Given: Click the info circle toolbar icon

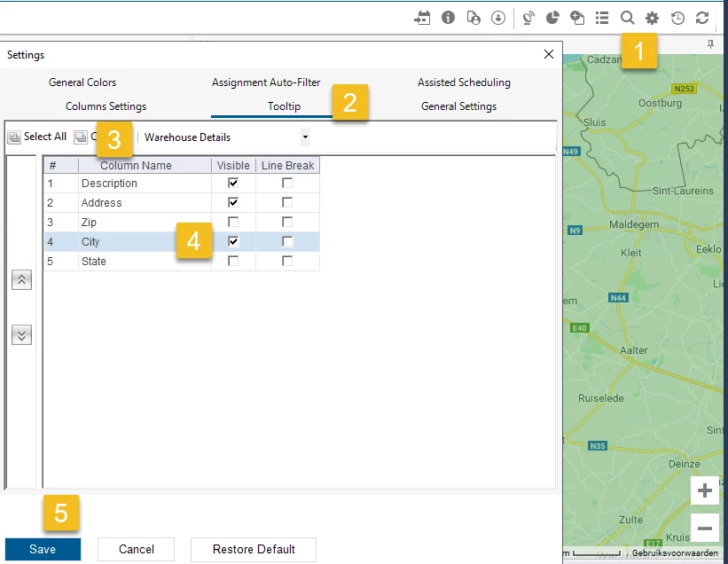Looking at the screenshot, I should 448,18.
